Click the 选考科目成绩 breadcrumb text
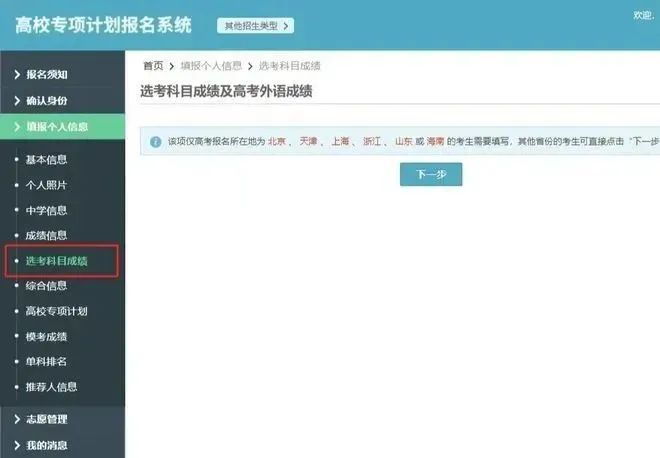Viewport: 660px width, 458px height. tap(290, 66)
